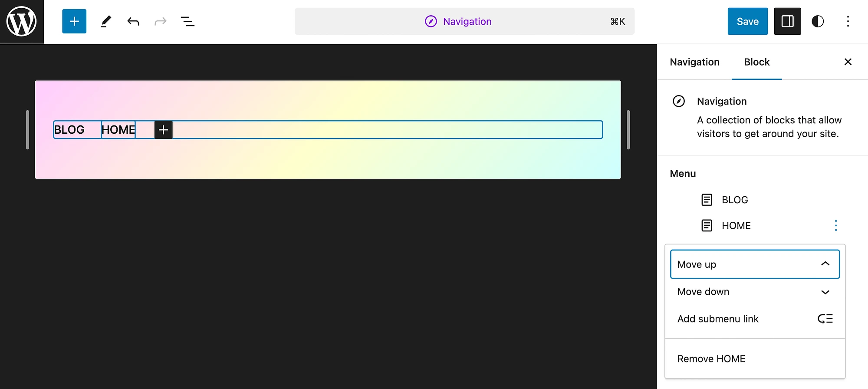868x389 pixels.
Task: Switch to the Block tab
Action: click(756, 62)
